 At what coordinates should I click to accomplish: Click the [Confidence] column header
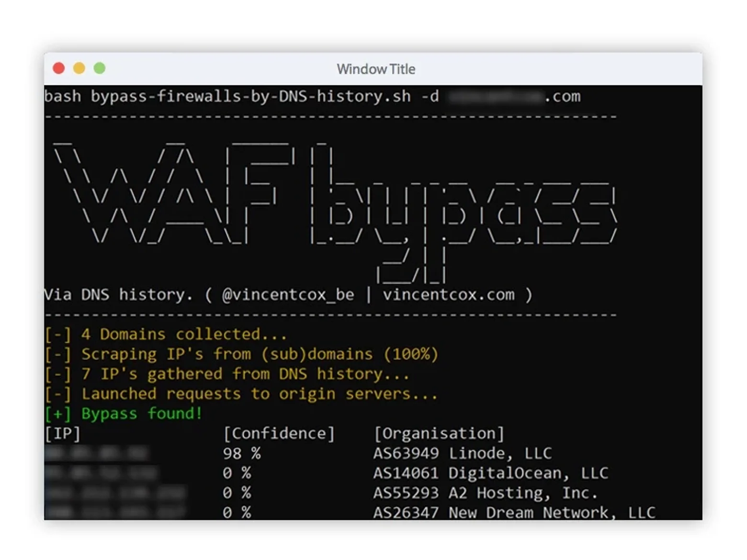(x=279, y=434)
